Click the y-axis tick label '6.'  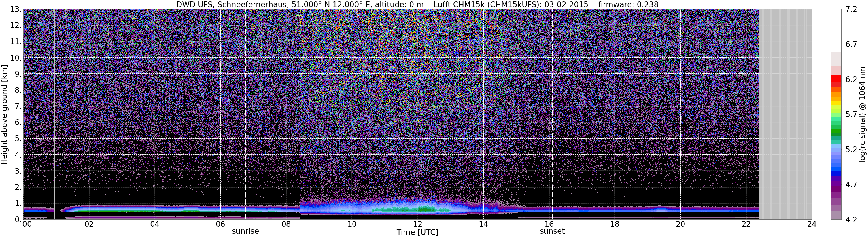[18, 123]
